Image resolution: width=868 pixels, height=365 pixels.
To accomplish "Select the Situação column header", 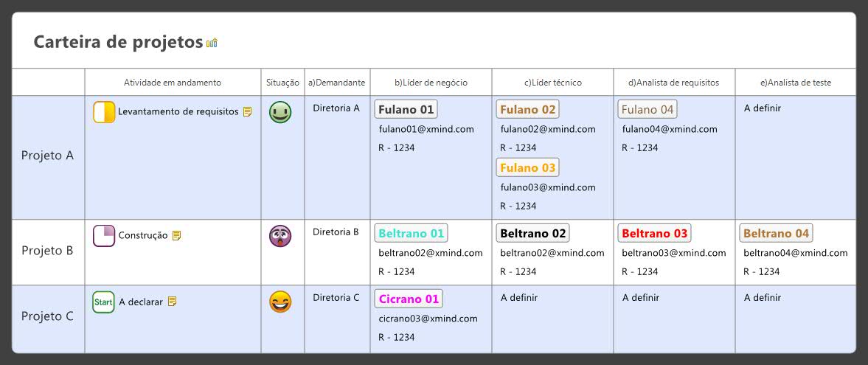I will coord(282,83).
